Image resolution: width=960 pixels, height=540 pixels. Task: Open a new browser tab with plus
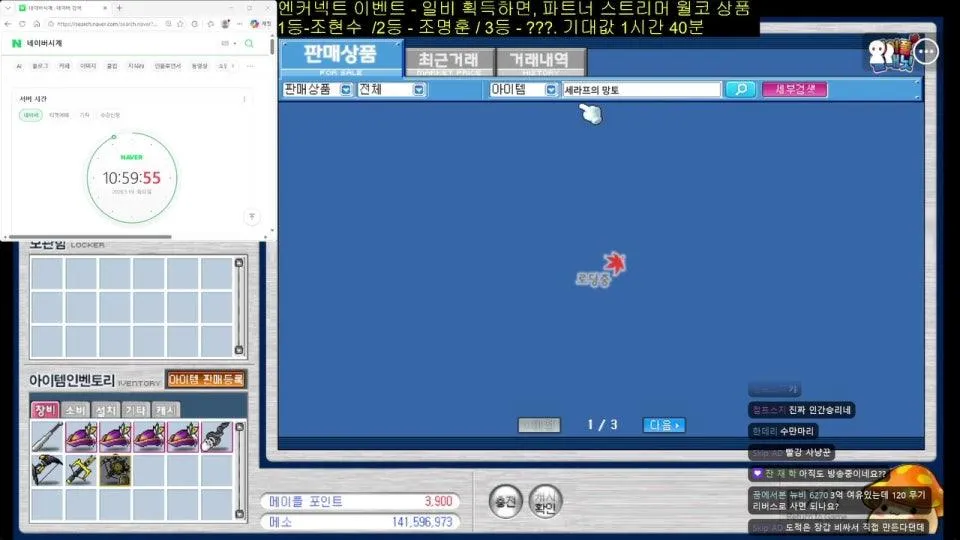click(x=119, y=8)
